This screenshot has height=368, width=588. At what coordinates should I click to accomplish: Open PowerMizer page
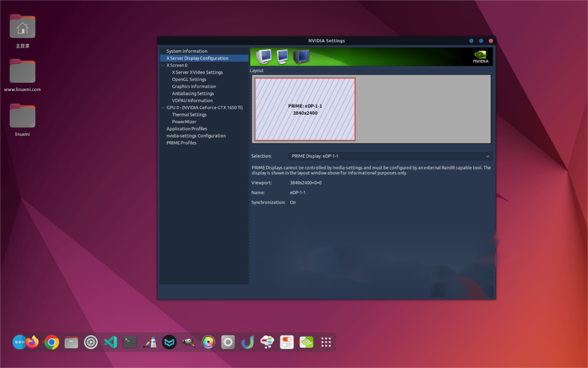coord(184,122)
